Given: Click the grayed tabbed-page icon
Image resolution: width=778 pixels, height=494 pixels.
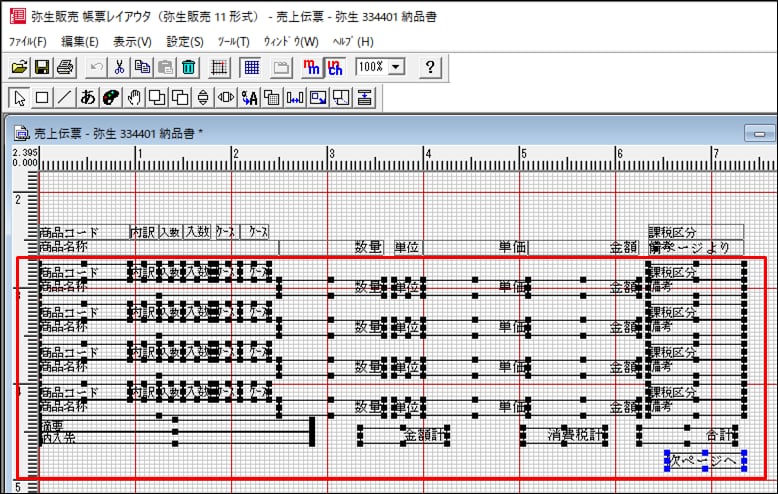Looking at the screenshot, I should [x=281, y=67].
